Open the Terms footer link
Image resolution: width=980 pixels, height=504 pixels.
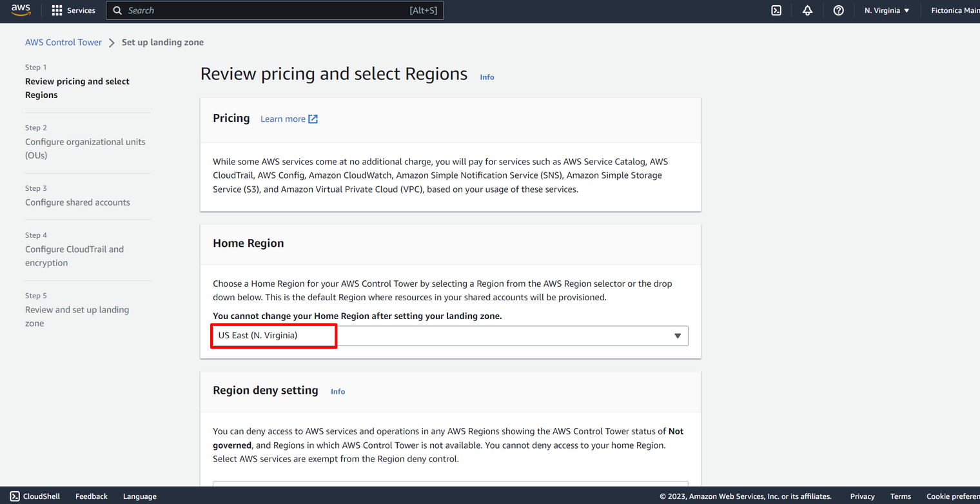click(x=901, y=496)
